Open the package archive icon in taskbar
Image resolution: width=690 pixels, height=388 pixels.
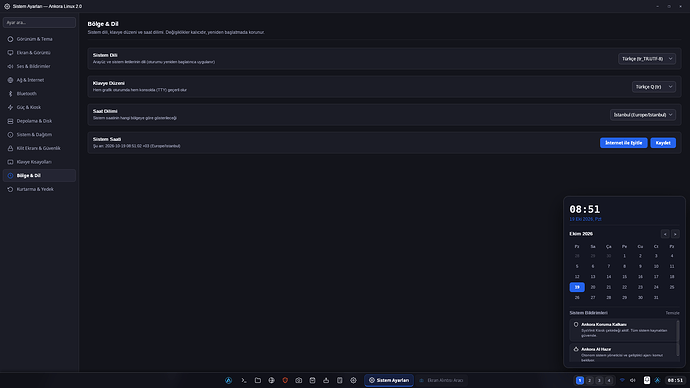[312, 381]
